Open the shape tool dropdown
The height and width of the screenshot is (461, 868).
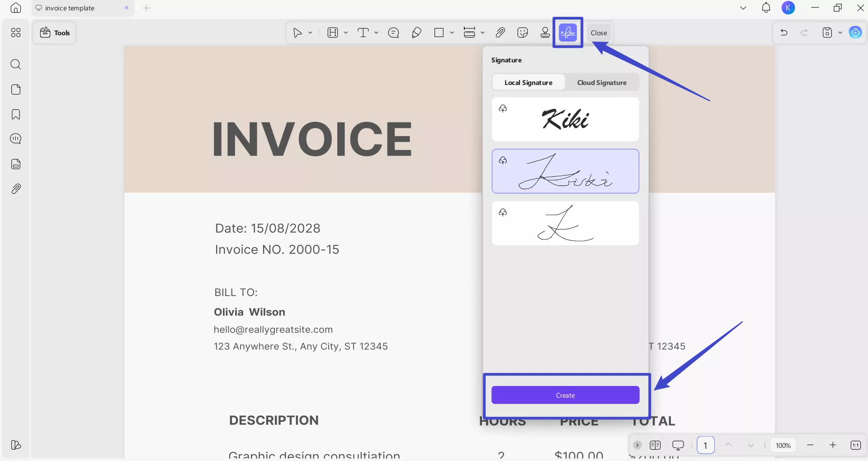pos(452,32)
